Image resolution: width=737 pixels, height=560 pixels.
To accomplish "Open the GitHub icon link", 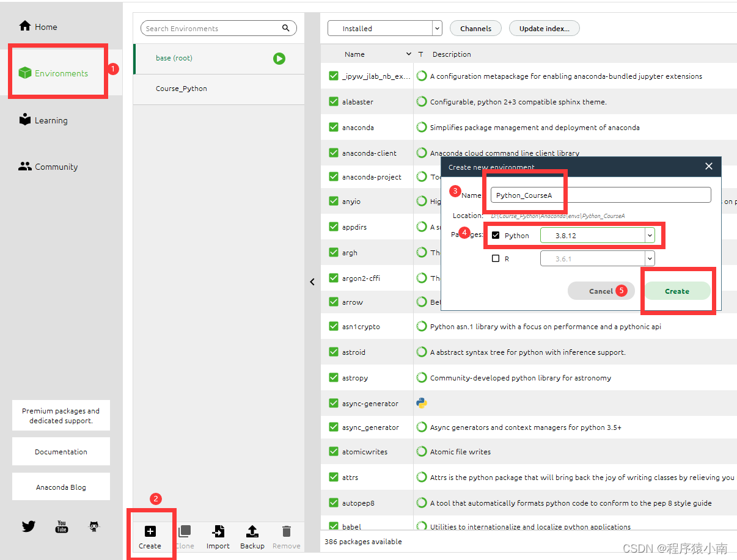I will pos(94,526).
